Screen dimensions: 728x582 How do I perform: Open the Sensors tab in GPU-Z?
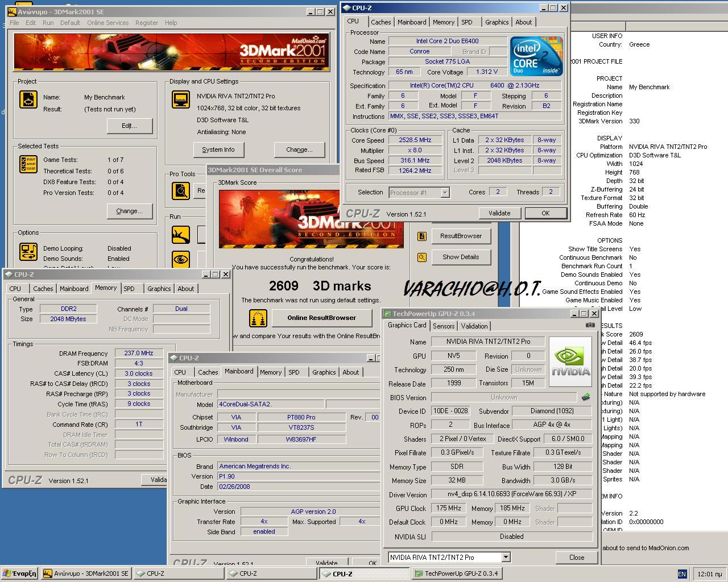tap(444, 326)
